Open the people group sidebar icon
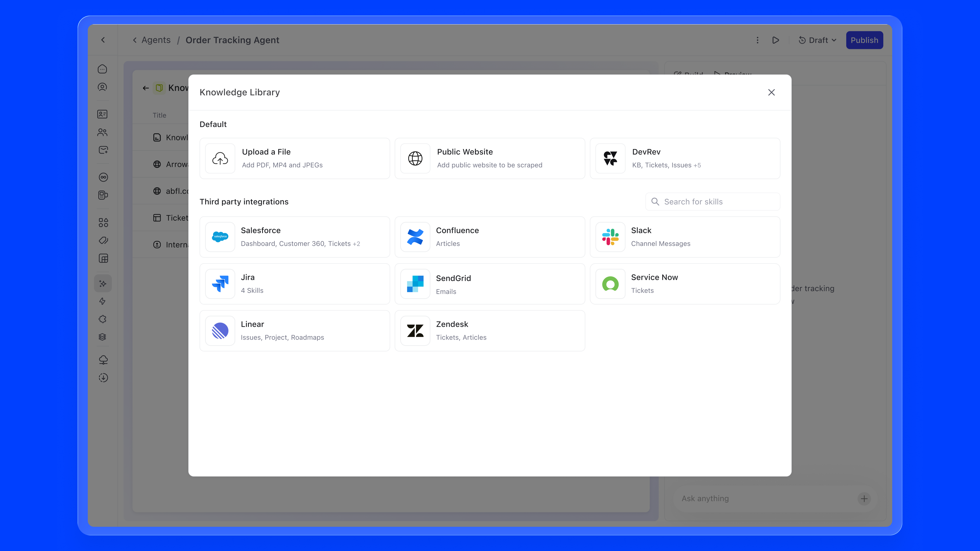The image size is (980, 551). click(x=103, y=132)
